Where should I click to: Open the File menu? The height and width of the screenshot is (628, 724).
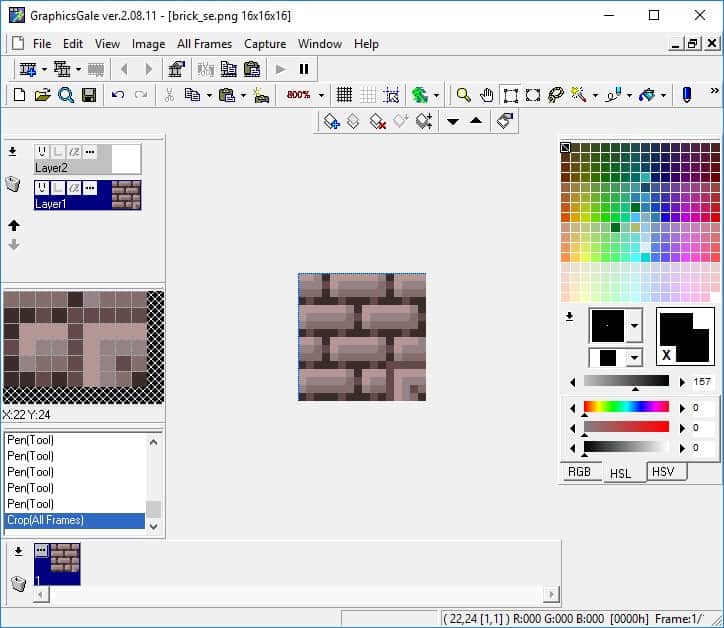42,44
